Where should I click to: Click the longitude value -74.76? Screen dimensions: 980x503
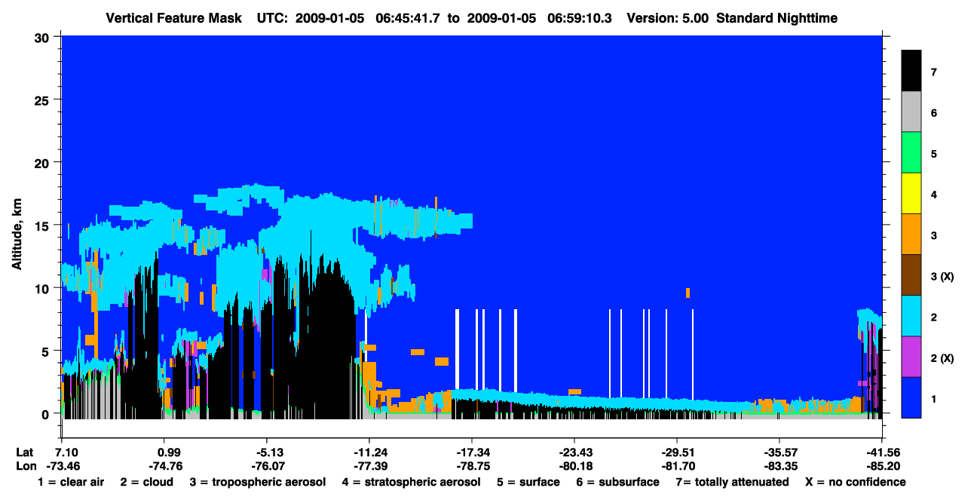(x=164, y=465)
